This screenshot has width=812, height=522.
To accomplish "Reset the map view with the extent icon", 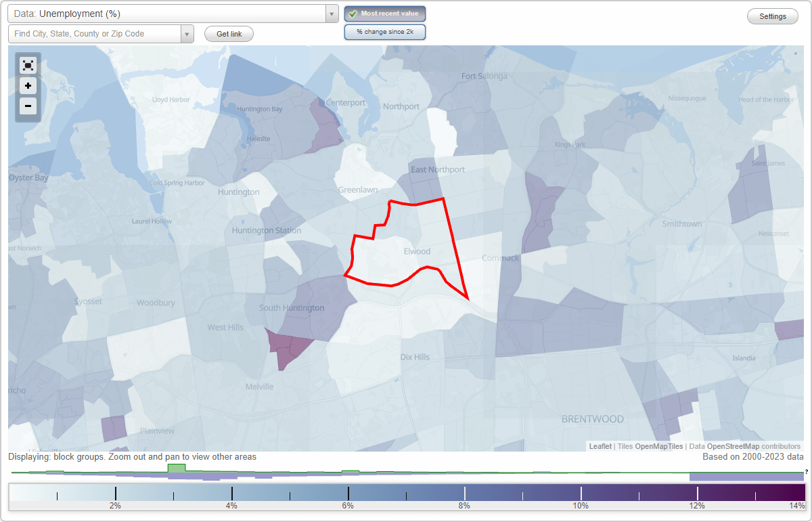I will [x=28, y=65].
